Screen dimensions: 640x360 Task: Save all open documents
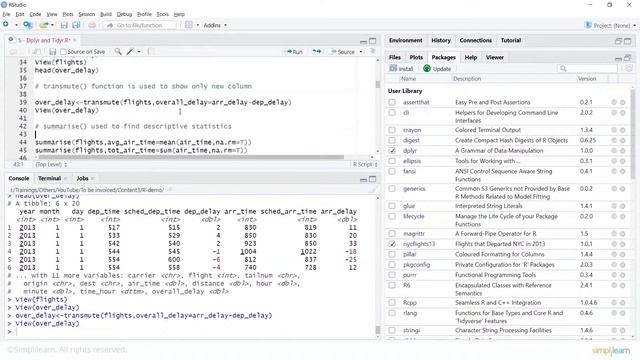(x=76, y=25)
